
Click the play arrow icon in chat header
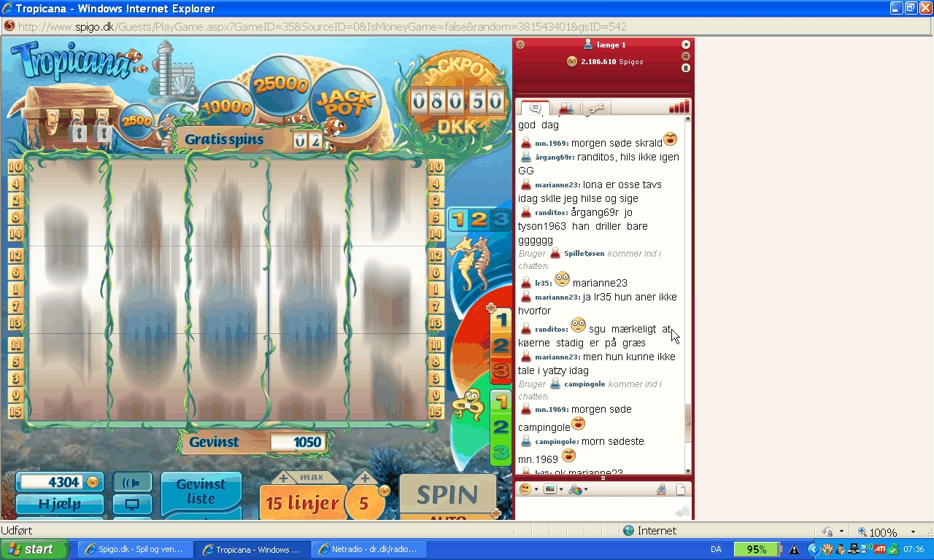pyautogui.click(x=686, y=44)
